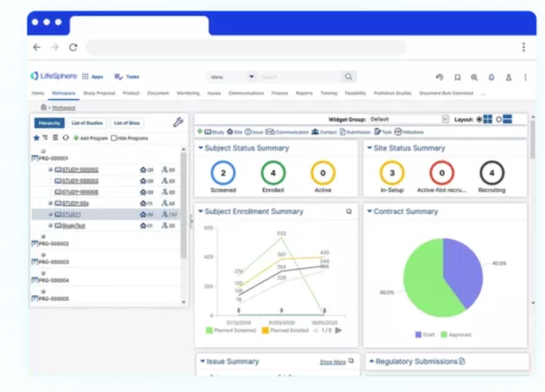Select the four-tile grid layout radio button

479,119
